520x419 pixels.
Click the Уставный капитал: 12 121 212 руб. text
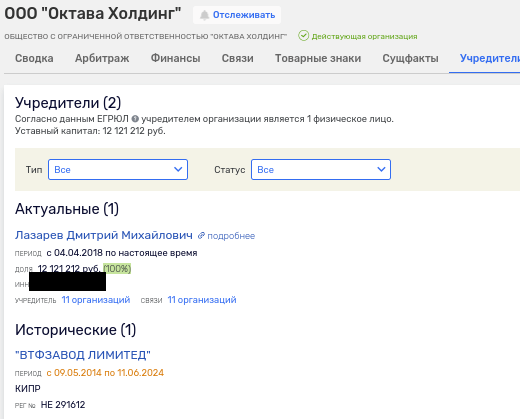point(90,131)
